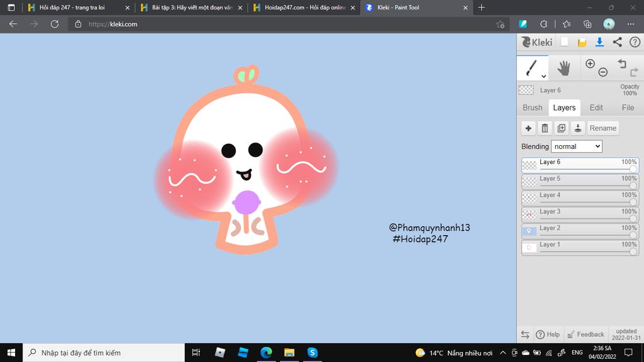Image resolution: width=644 pixels, height=362 pixels.
Task: Delete the layer with the trash icon
Action: (545, 128)
